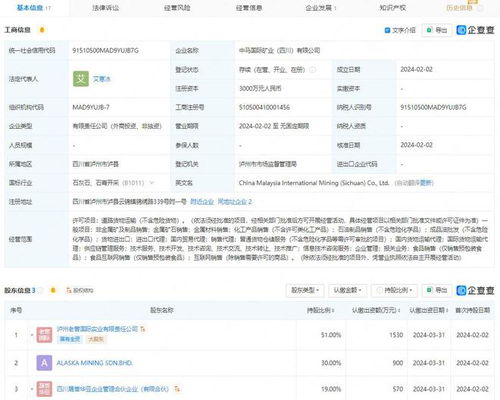This screenshot has width=500, height=400.
Task: Open ALASKA MINING SDN.BHD. link
Action: [x=95, y=363]
